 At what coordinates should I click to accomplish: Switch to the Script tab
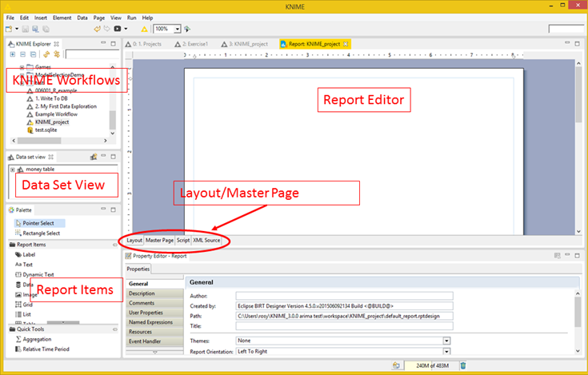click(x=183, y=240)
